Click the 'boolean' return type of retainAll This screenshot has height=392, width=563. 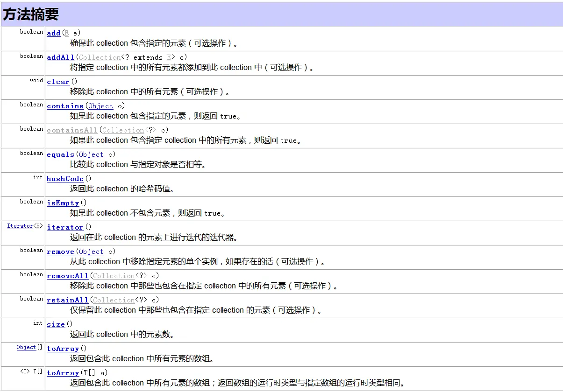tap(32, 299)
